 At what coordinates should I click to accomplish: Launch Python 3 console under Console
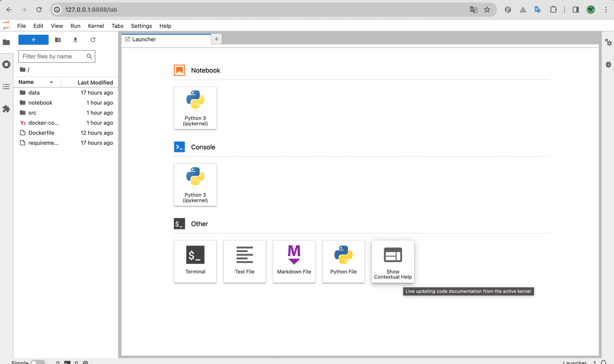tap(195, 185)
